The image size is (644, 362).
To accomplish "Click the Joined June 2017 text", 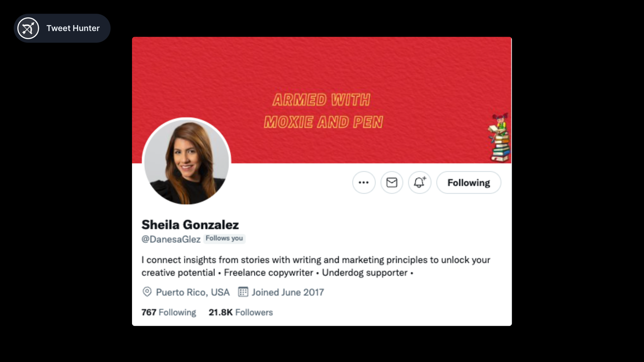I will tap(288, 292).
